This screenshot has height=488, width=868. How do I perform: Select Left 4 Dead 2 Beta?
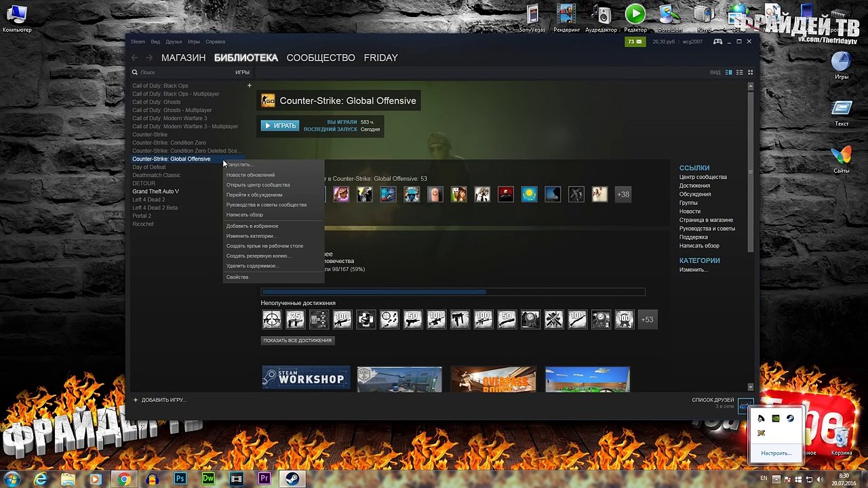tap(155, 207)
